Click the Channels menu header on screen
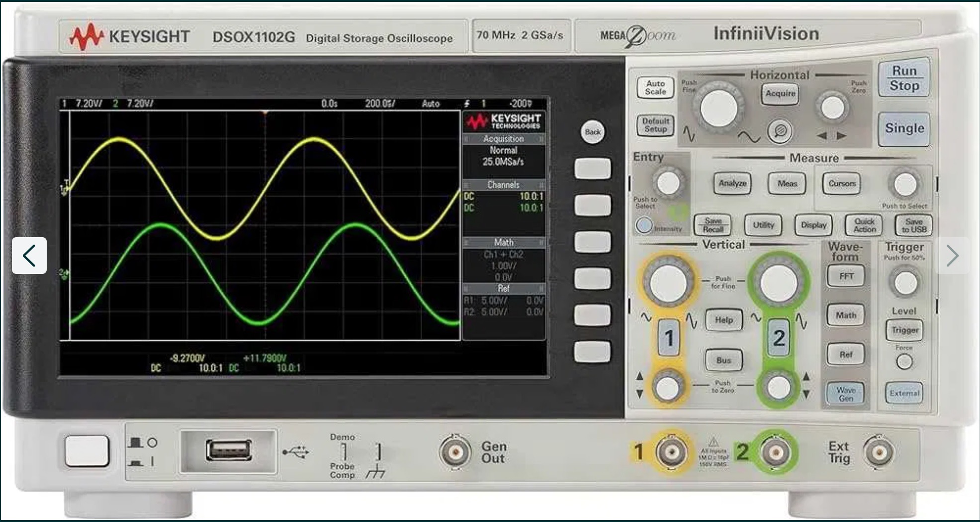 pyautogui.click(x=504, y=185)
